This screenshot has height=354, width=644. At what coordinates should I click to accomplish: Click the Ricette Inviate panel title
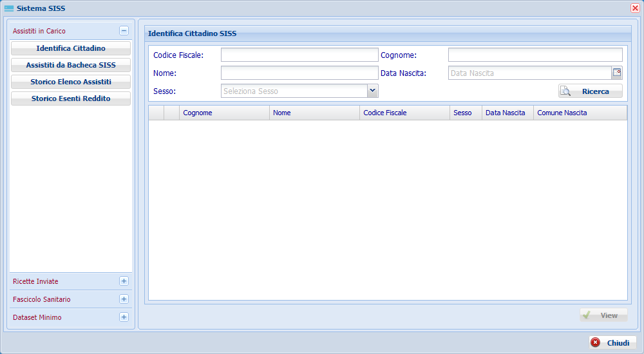click(x=35, y=281)
